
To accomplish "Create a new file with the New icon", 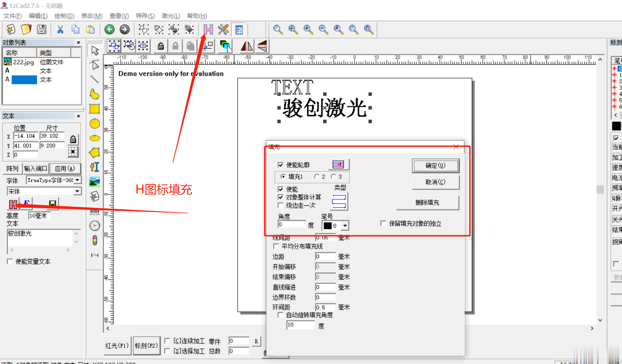I will [x=11, y=29].
